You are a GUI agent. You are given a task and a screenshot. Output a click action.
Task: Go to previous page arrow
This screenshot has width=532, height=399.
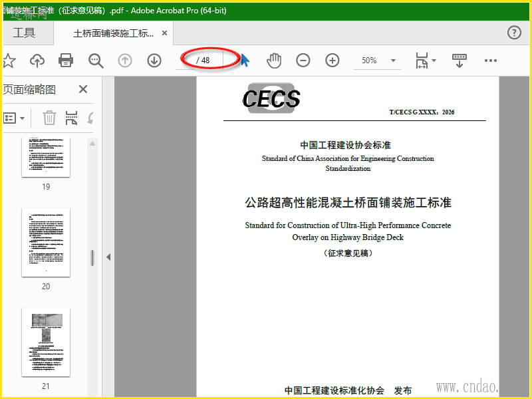click(125, 61)
